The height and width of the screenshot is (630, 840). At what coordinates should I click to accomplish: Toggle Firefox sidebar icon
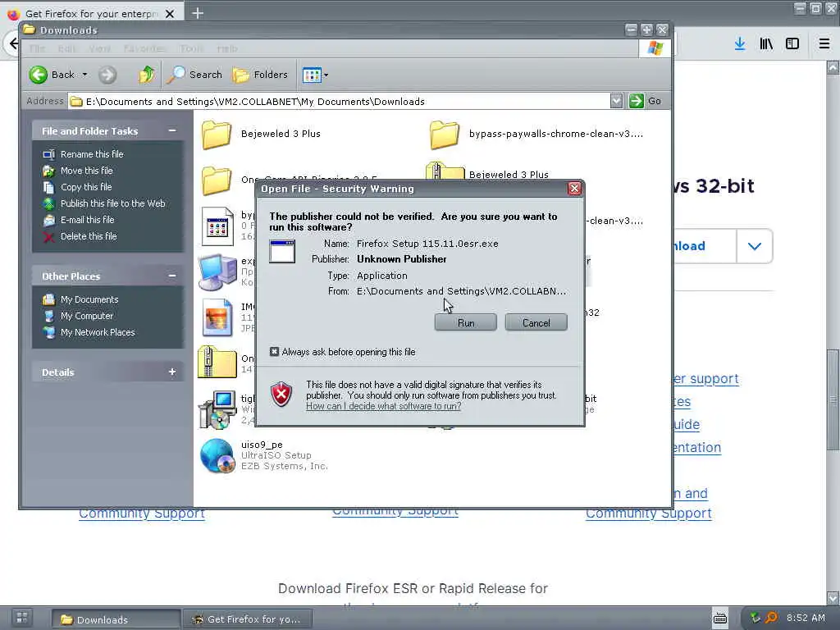(x=792, y=43)
